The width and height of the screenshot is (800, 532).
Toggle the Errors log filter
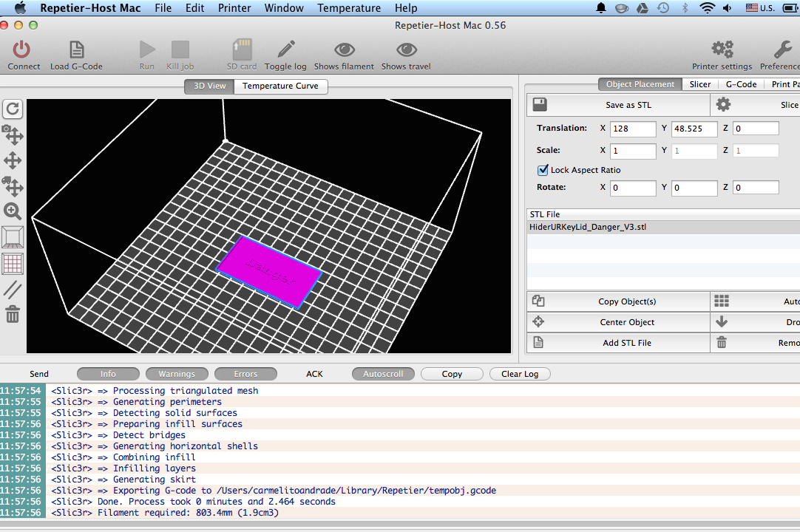coord(246,374)
